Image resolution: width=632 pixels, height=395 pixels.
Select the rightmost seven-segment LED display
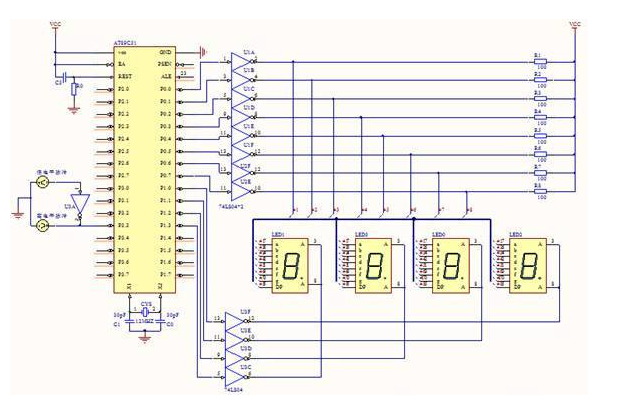click(x=528, y=266)
